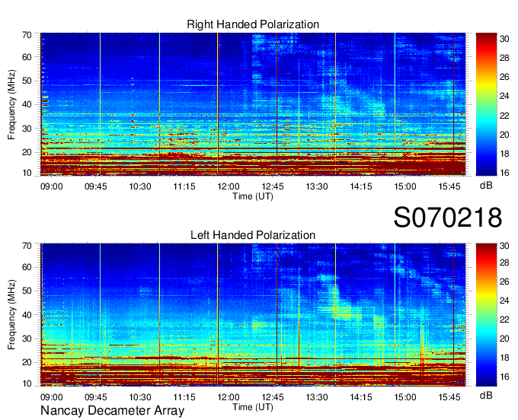Click the 50 MHz tick on Right Handed plot
The width and height of the screenshot is (518, 420).
coord(27,81)
